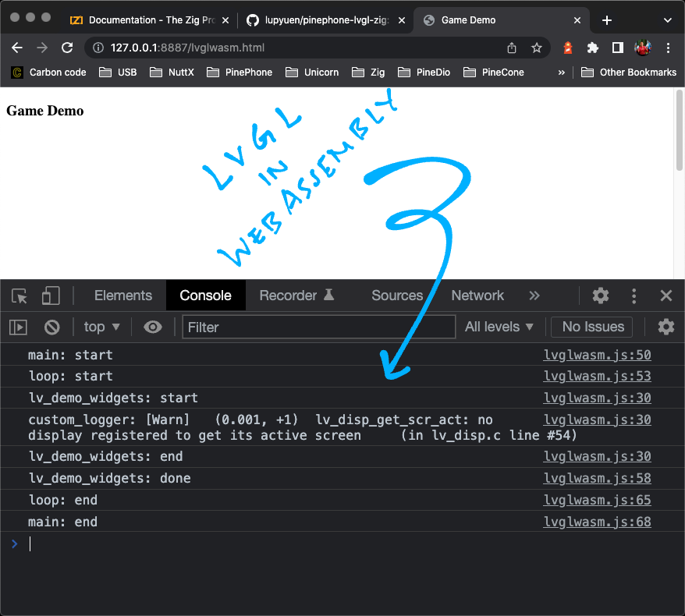685x616 pixels.
Task: Click the inspect element picker icon
Action: 20,296
